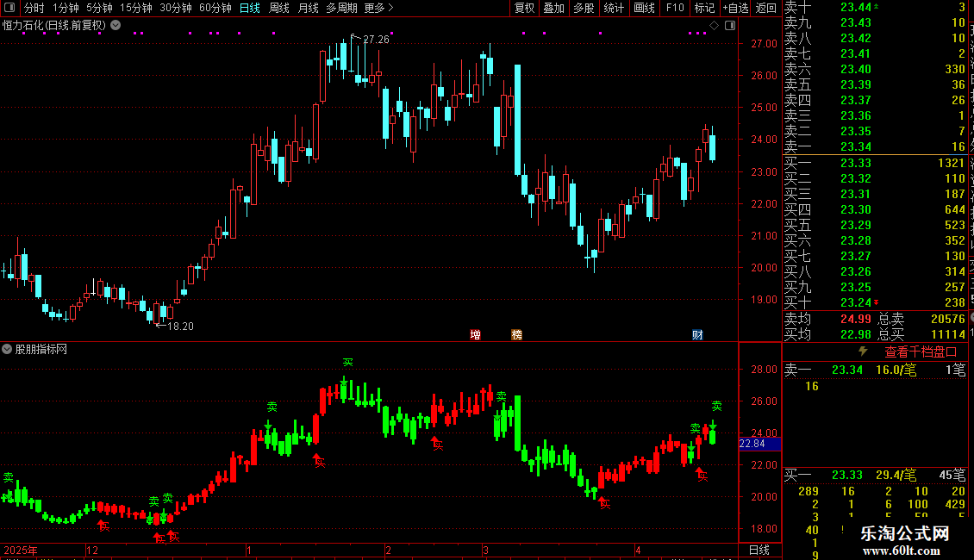
Task: Click the lightning bolt icon
Action: click(x=863, y=352)
